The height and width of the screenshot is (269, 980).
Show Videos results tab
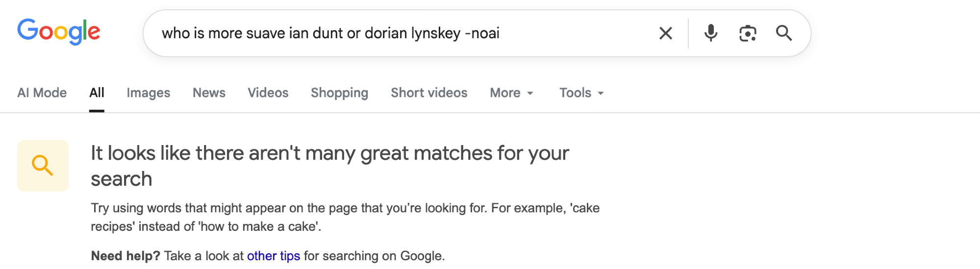[268, 93]
